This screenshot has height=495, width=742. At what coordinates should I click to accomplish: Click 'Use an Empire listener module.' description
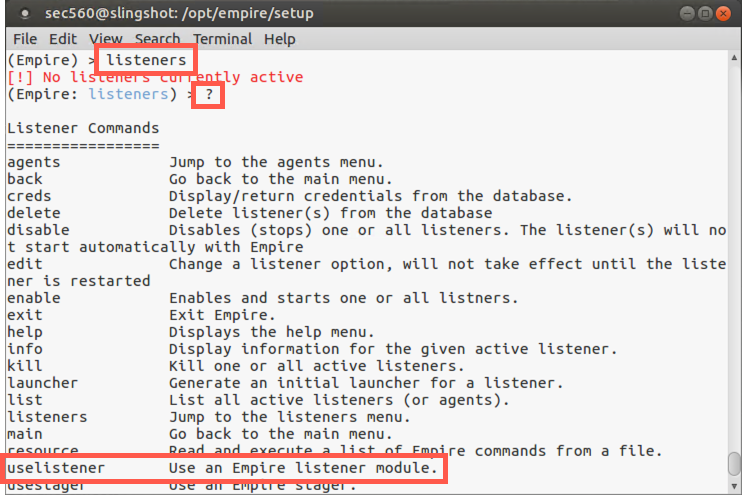pyautogui.click(x=303, y=468)
